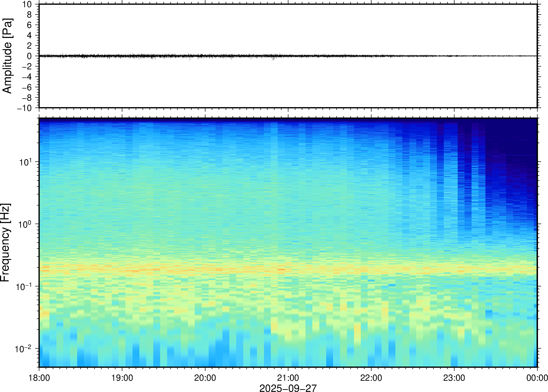Viewport: 548px width, 392px height.
Task: Click the 10⁻² frequency tick label
Action: pos(23,349)
